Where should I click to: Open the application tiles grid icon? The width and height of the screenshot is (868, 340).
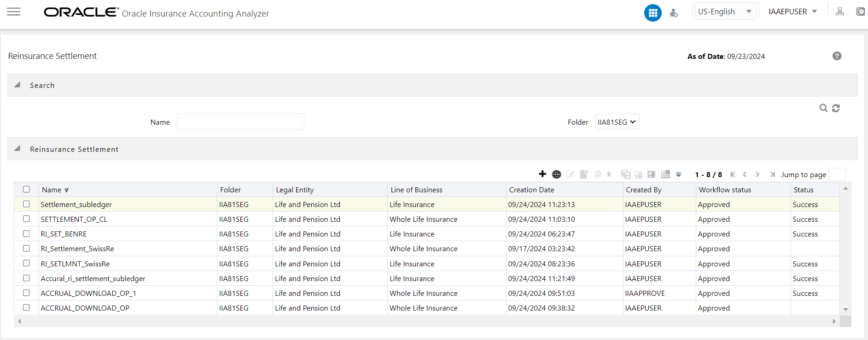[652, 13]
